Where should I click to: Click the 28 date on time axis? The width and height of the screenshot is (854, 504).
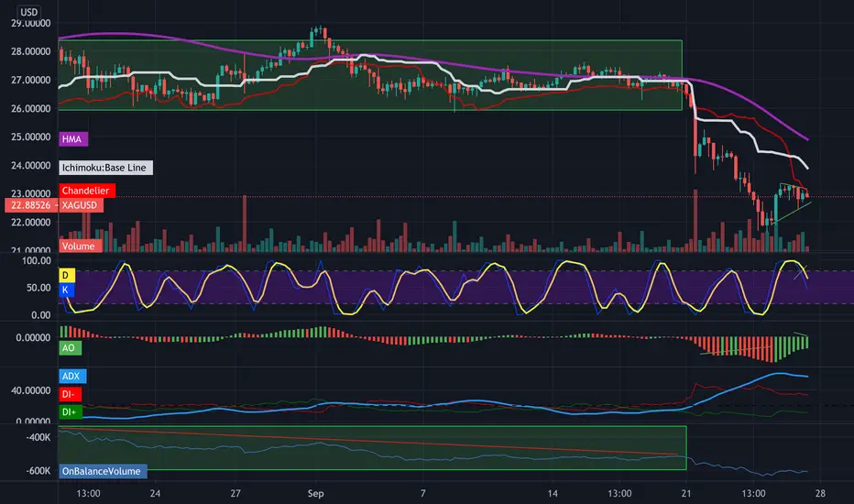(820, 494)
